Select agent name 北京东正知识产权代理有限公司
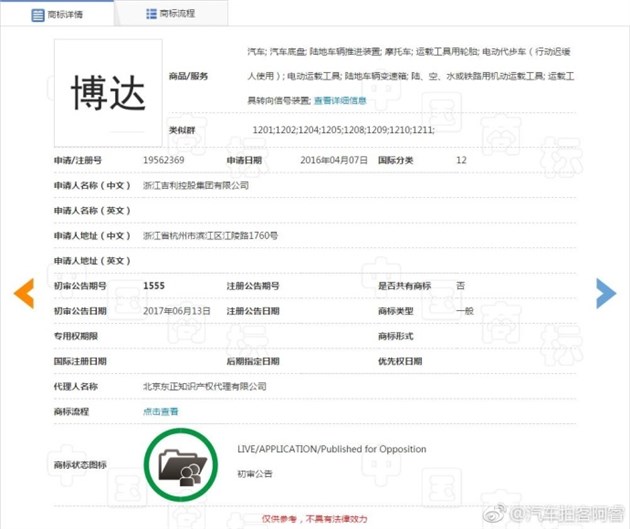 205,386
